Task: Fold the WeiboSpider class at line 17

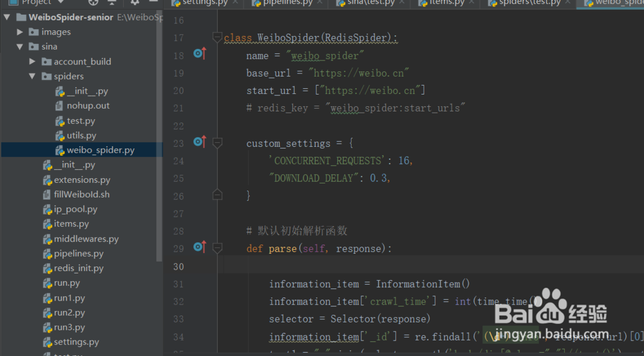Action: (x=217, y=37)
